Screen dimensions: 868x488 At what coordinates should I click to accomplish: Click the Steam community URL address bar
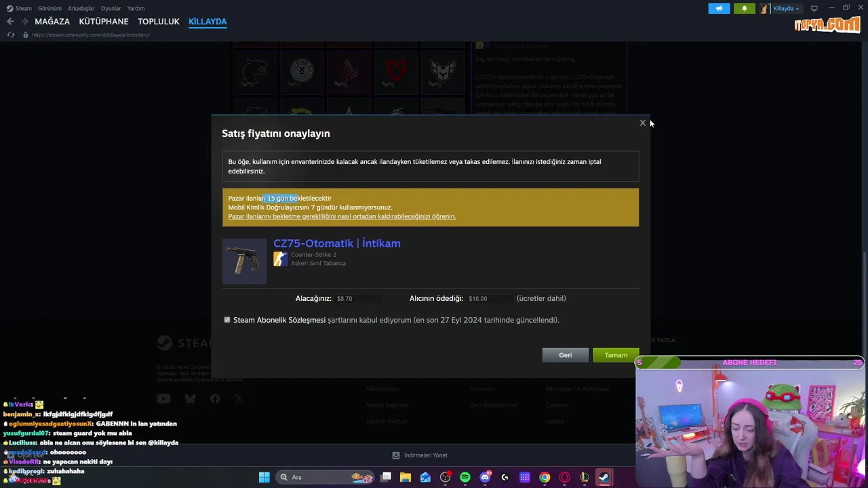(x=91, y=35)
